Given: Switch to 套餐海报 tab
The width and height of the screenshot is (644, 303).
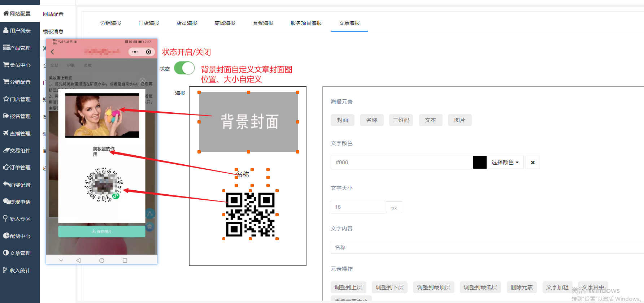Looking at the screenshot, I should (263, 23).
